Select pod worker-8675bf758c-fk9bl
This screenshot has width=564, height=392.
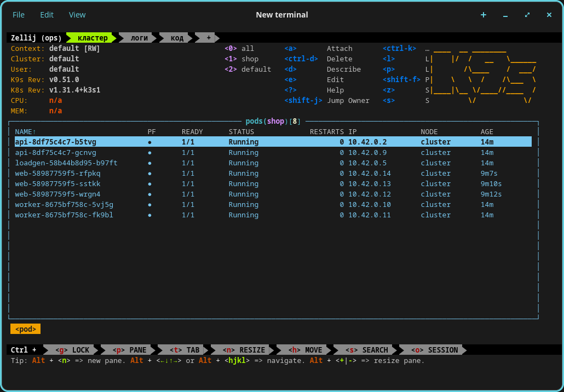[273, 215]
